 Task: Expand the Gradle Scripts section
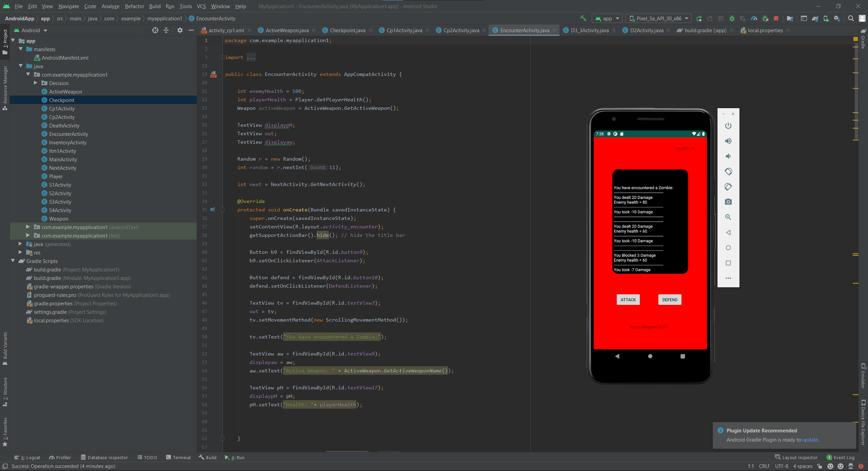(13, 261)
